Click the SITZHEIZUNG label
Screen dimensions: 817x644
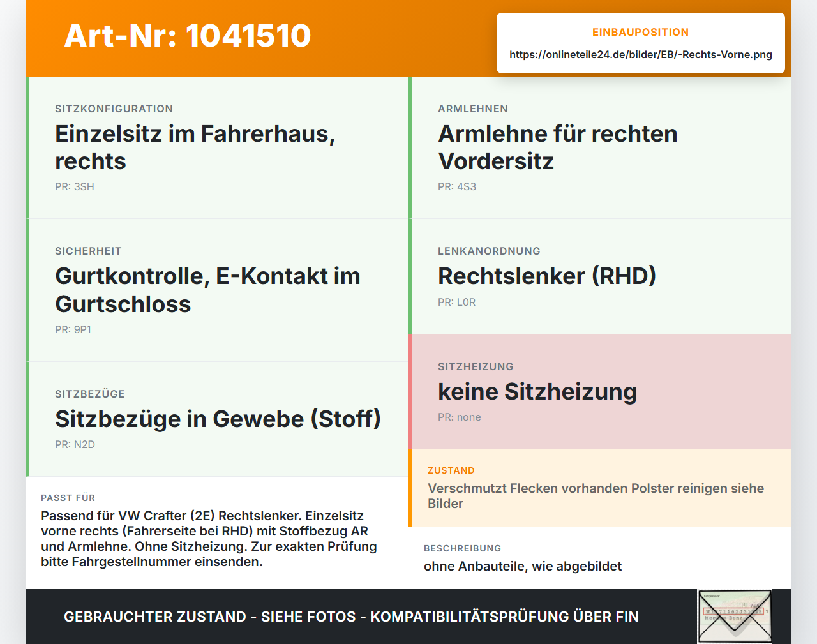click(476, 367)
